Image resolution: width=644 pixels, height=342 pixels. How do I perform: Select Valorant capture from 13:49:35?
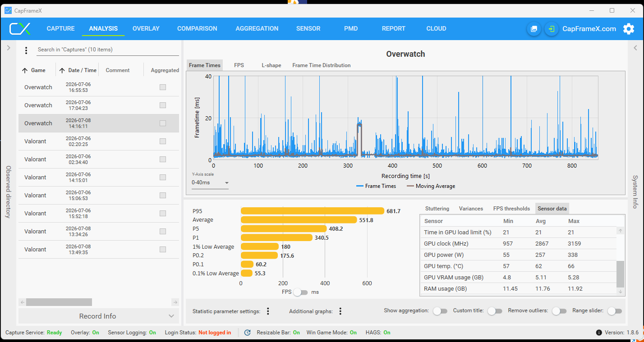pyautogui.click(x=99, y=250)
